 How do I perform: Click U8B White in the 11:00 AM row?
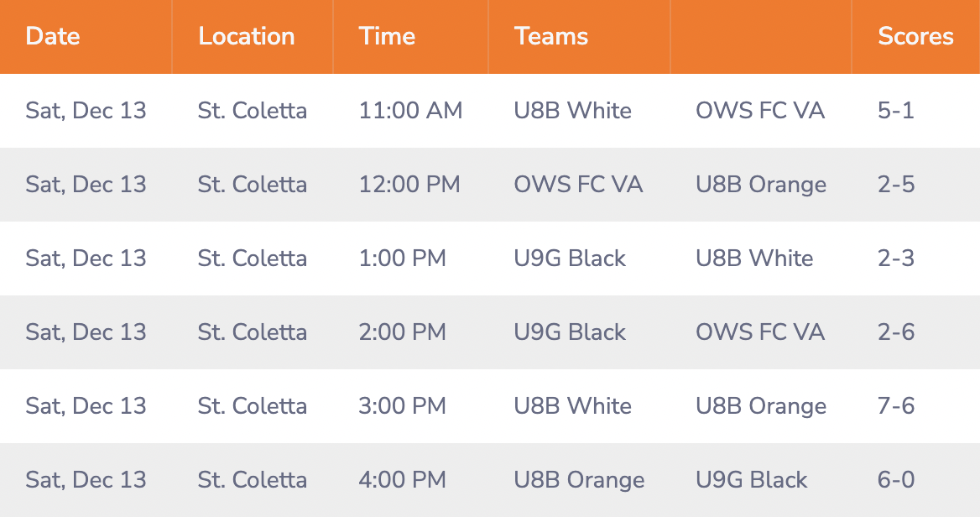572,111
